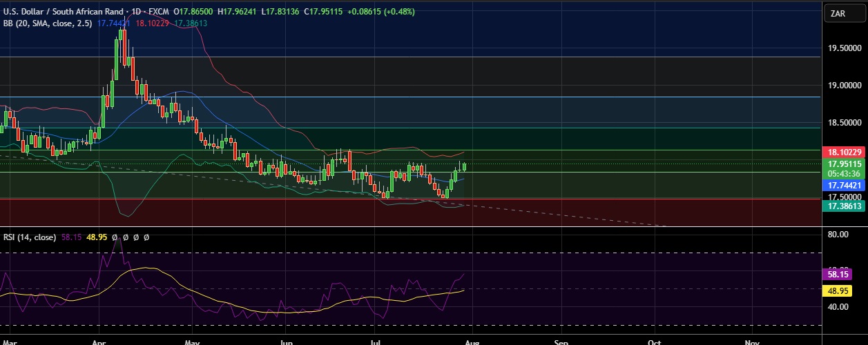Click the 80.00 level on RSI scale
The image size is (868, 345).
[838, 235]
